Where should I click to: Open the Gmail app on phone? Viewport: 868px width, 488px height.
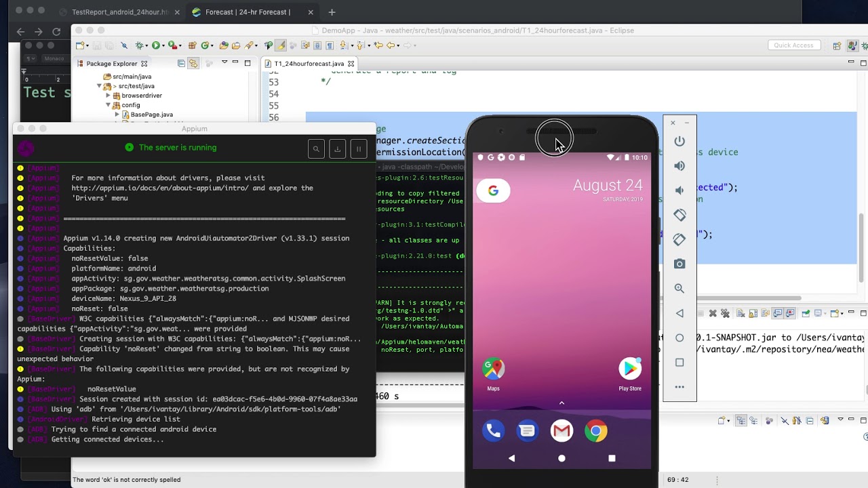click(561, 430)
